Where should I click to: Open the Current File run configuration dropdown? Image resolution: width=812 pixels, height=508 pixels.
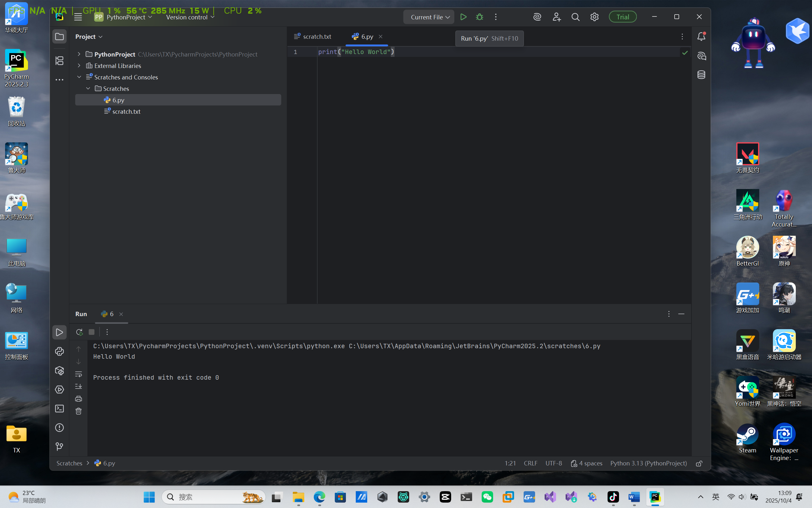coord(428,17)
